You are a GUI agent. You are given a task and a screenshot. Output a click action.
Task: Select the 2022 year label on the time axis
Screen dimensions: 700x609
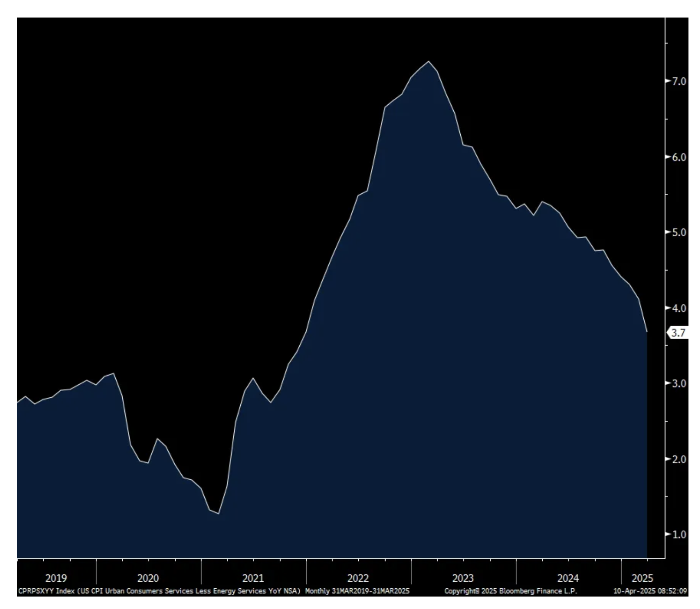358,578
